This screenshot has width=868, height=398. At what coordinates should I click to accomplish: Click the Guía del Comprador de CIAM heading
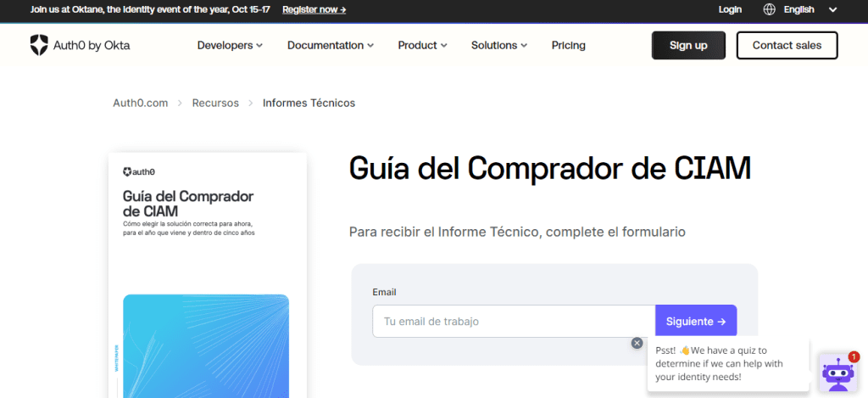[x=549, y=169]
